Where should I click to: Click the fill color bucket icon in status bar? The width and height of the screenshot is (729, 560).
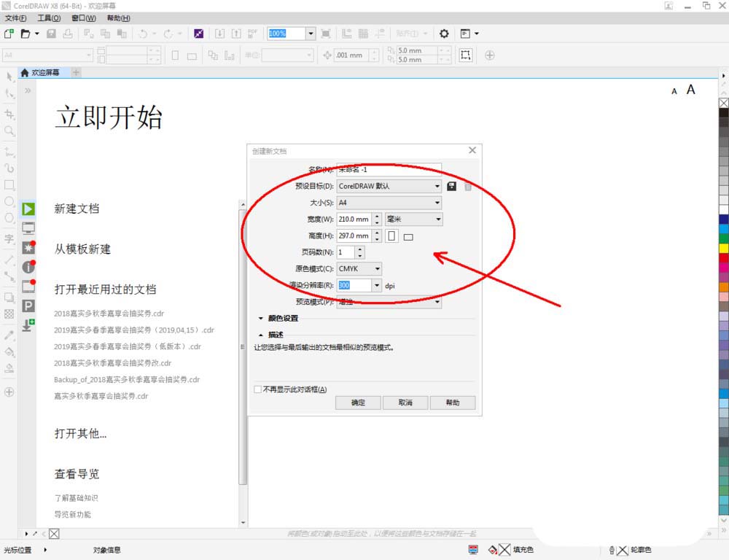tap(493, 551)
